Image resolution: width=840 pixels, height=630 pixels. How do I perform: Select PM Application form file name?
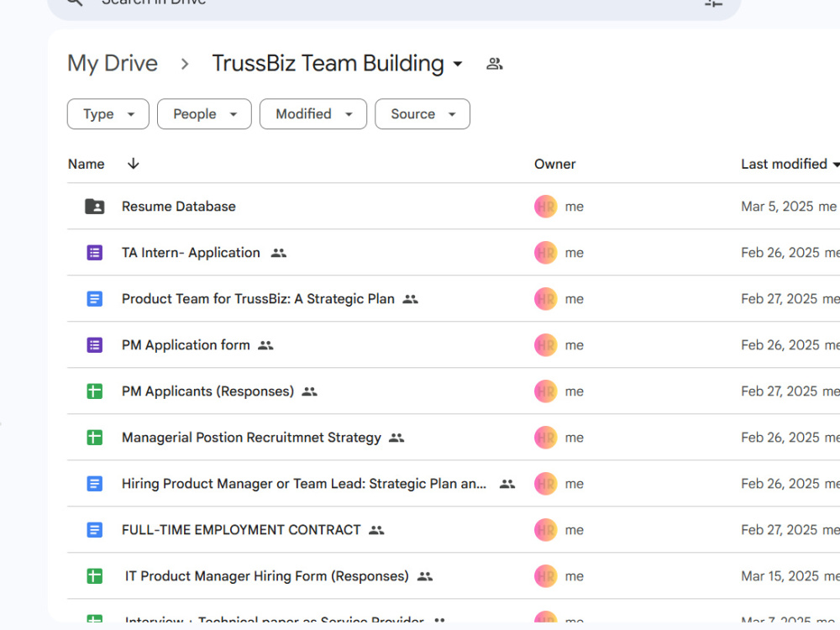[x=186, y=345]
